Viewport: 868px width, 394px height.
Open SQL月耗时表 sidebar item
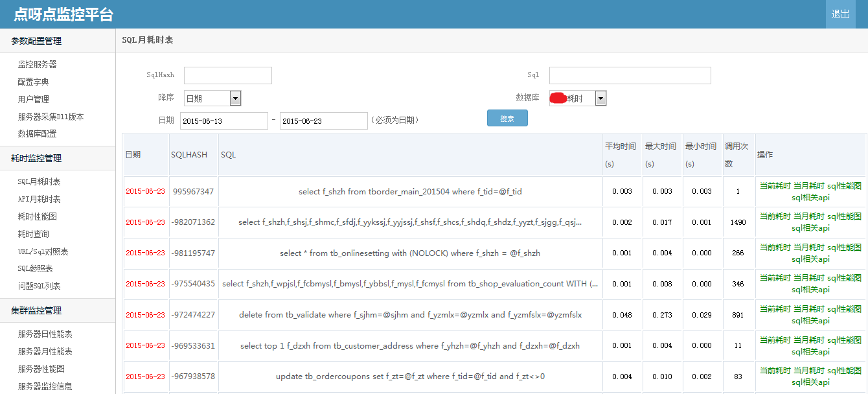(x=39, y=181)
